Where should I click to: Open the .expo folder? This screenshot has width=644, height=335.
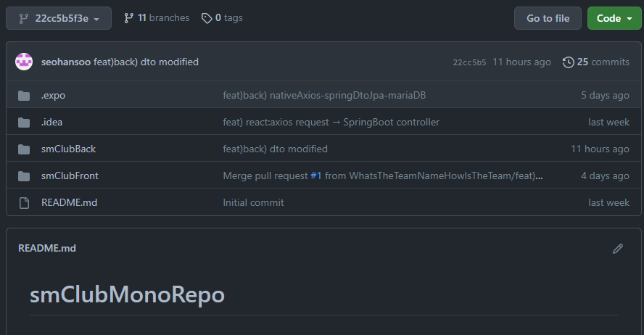(x=54, y=95)
